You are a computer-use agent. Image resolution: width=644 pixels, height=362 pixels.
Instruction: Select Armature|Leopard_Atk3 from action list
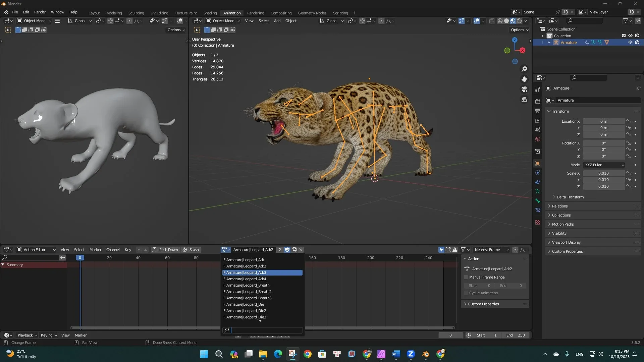[262, 273]
